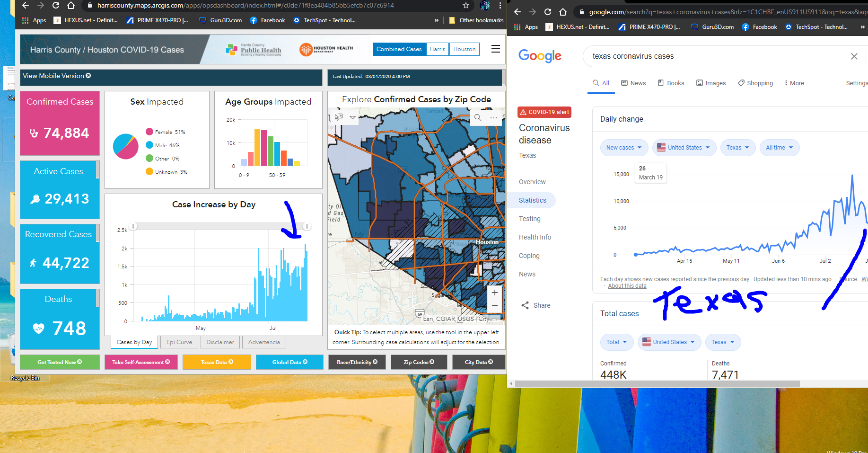This screenshot has height=453, width=868.
Task: Bookmark the Harris County page with the star
Action: pyautogui.click(x=466, y=5)
